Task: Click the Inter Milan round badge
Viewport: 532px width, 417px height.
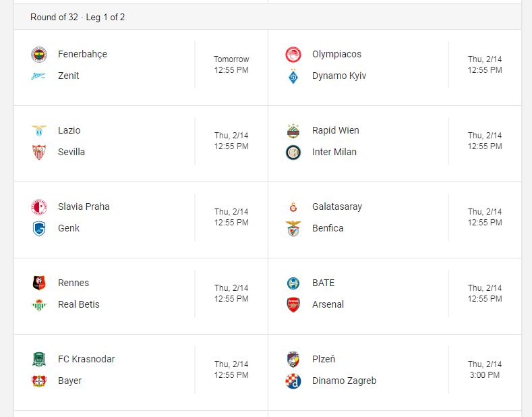Action: click(293, 152)
